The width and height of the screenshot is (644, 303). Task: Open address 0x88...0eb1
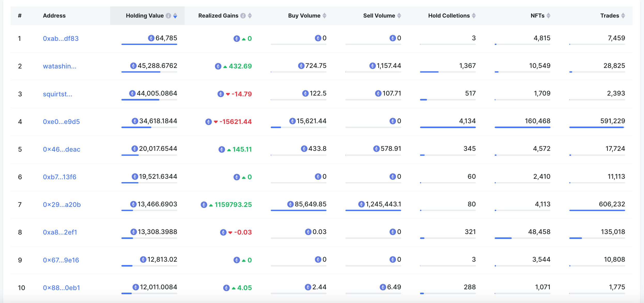point(61,288)
